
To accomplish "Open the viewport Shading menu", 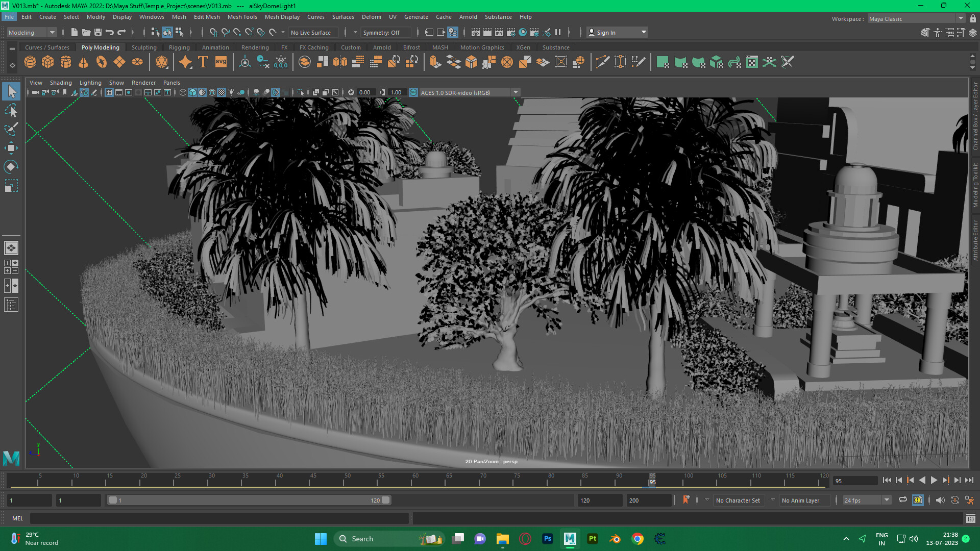I will click(61, 83).
